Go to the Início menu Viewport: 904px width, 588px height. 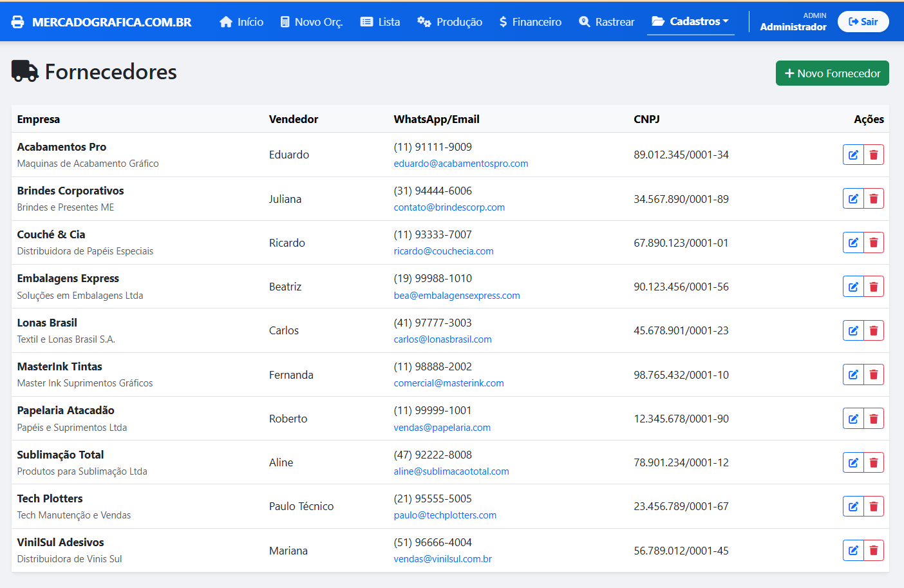coord(241,22)
